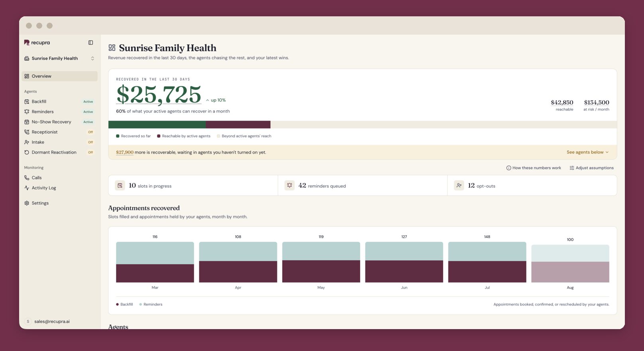Click the Jun bar in appointments chart
644x351 pixels.
tap(404, 262)
